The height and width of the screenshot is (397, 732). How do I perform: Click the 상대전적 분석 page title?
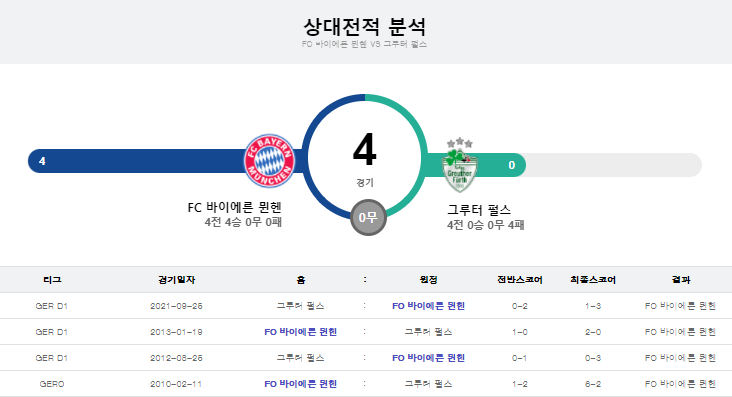point(365,27)
